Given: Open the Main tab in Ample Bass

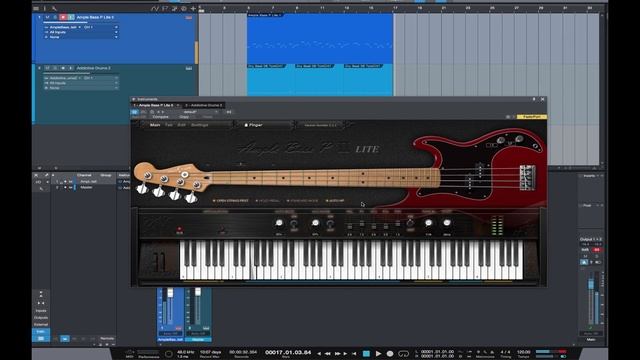Looking at the screenshot, I should pyautogui.click(x=155, y=125).
